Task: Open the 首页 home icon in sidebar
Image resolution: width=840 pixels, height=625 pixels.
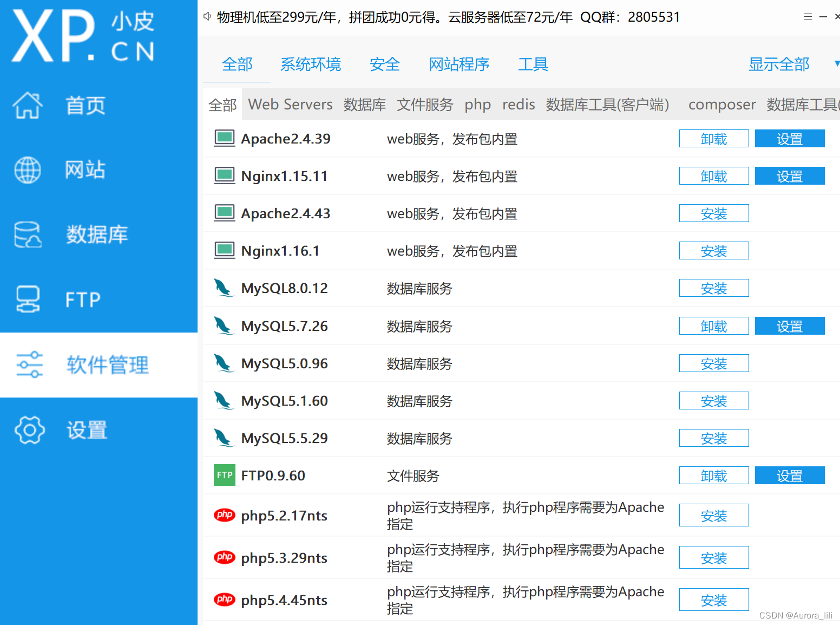Action: [x=28, y=105]
